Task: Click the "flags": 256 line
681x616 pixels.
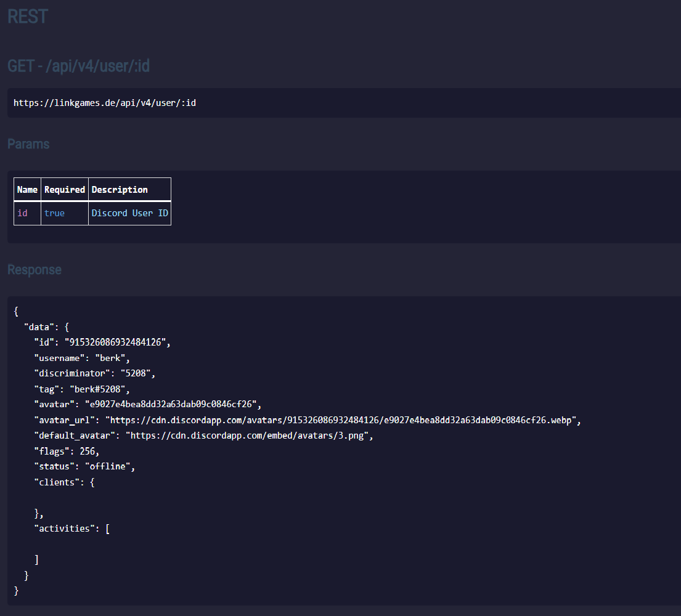Action: click(x=67, y=452)
